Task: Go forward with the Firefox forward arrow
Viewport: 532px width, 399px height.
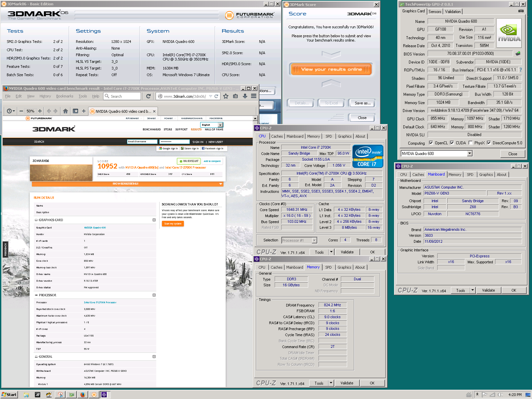Action: coord(56,111)
